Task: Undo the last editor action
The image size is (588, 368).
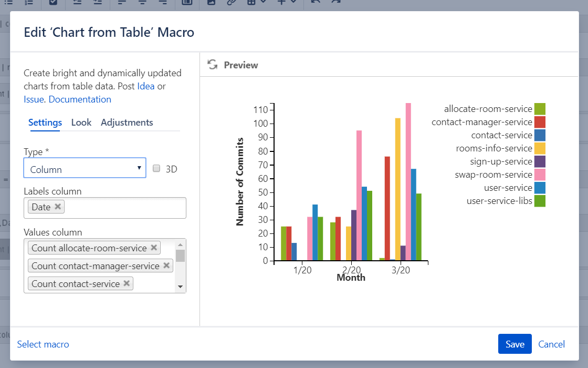Action: 315,2
